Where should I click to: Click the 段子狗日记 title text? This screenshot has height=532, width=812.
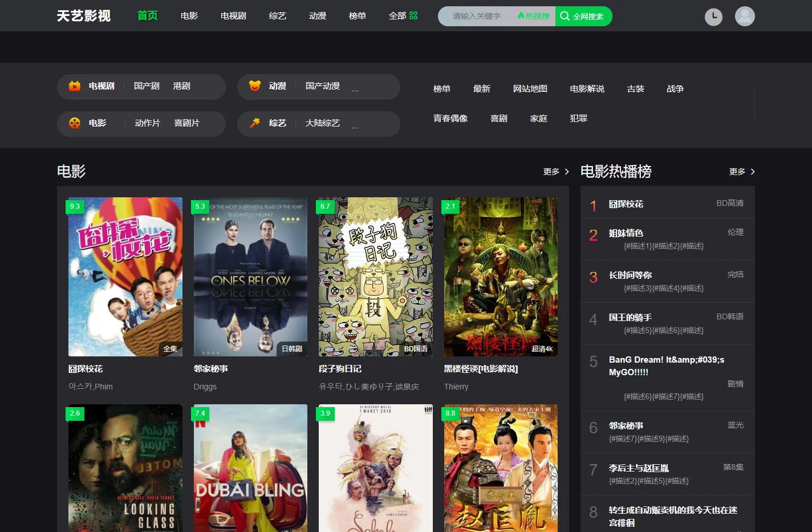click(340, 369)
